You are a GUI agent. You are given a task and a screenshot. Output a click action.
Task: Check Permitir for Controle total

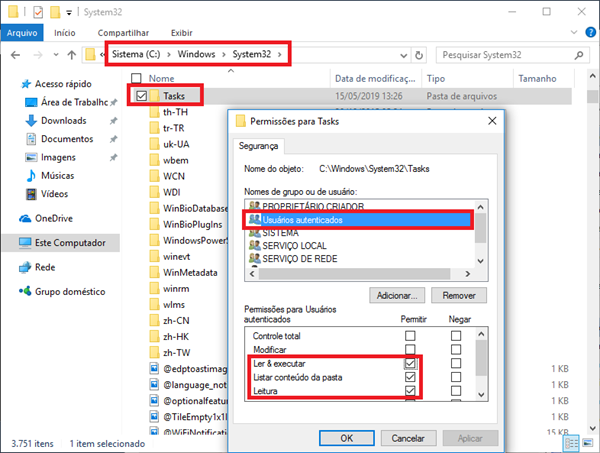pos(410,336)
